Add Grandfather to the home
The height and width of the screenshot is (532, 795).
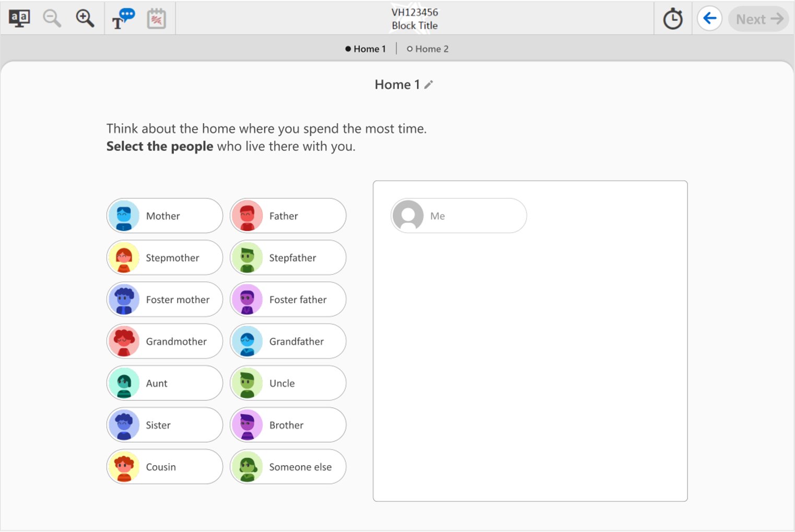click(288, 341)
